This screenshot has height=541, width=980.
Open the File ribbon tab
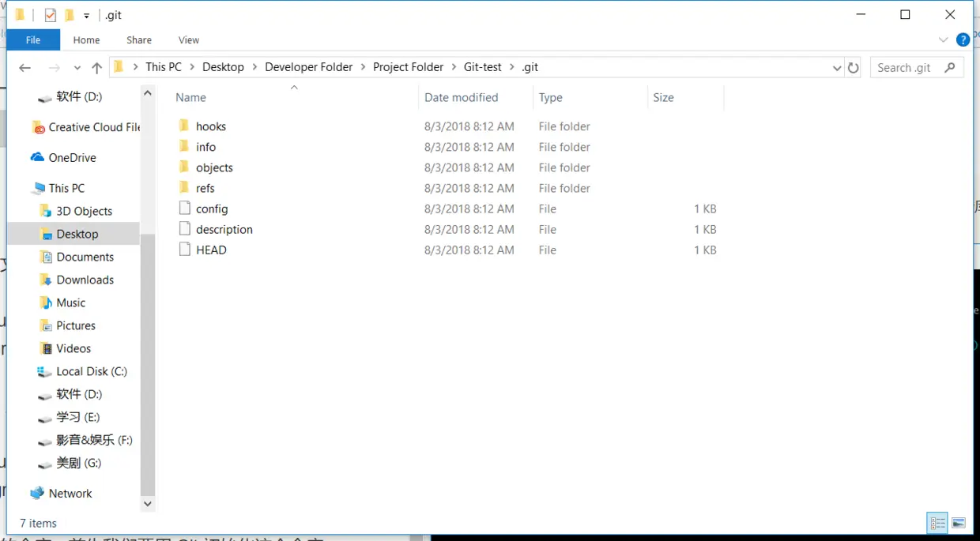click(33, 39)
